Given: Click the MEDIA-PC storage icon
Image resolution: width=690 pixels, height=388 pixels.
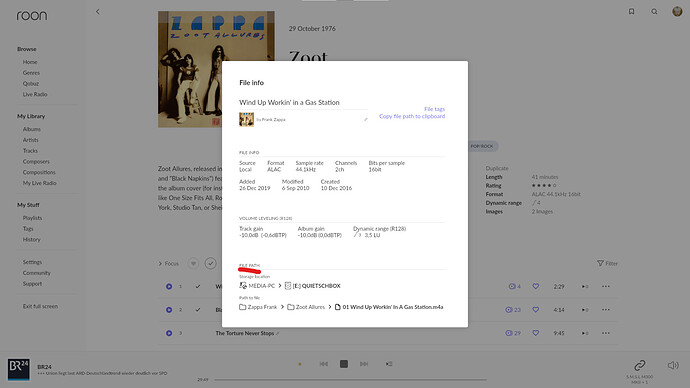Looking at the screenshot, I should (243, 286).
